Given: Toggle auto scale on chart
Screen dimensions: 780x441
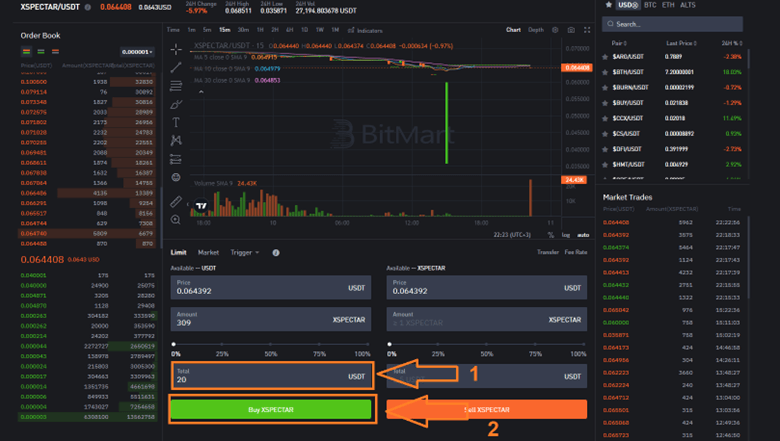Looking at the screenshot, I should 583,235.
